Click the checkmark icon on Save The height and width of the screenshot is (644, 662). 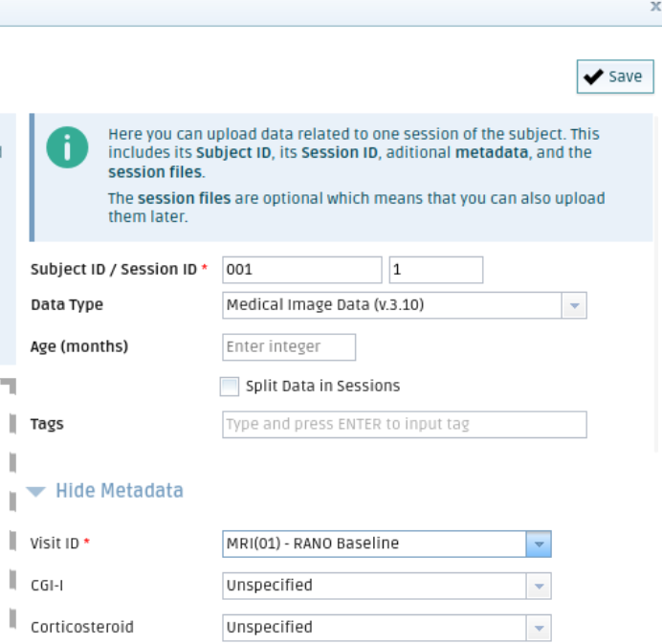pos(593,77)
